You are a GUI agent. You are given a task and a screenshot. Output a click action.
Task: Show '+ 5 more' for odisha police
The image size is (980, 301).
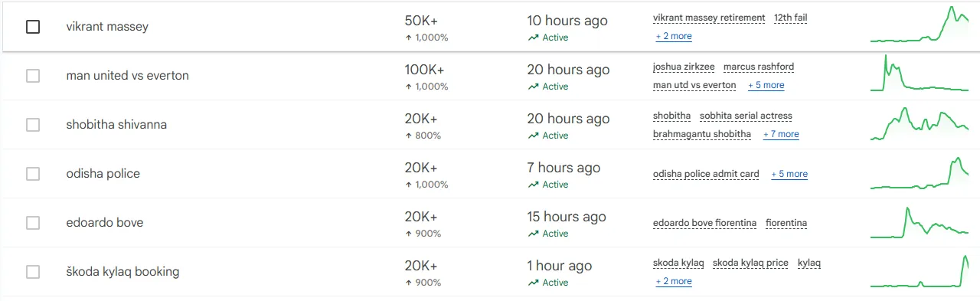(x=789, y=174)
